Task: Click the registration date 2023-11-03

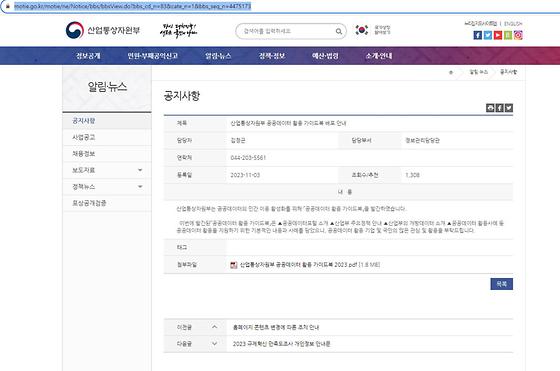Action: pos(245,175)
